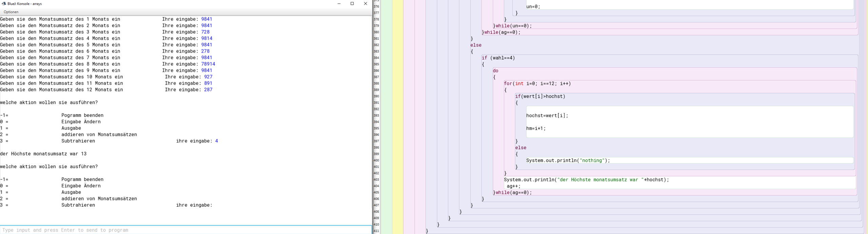This screenshot has width=868, height=234.
Task: Click the 'if (wahl==4)' statement
Action: (x=498, y=58)
